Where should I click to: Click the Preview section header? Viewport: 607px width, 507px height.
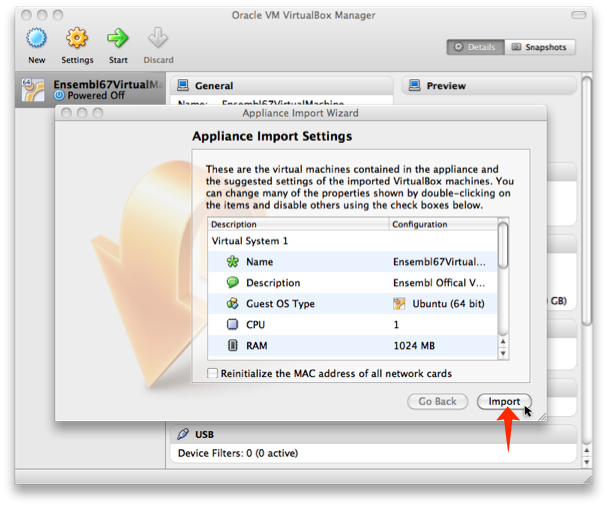tap(489, 86)
